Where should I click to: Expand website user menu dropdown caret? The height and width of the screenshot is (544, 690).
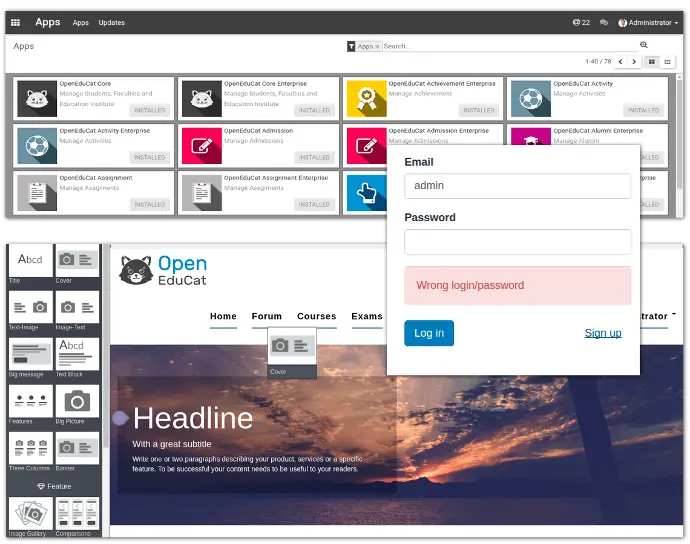[674, 315]
